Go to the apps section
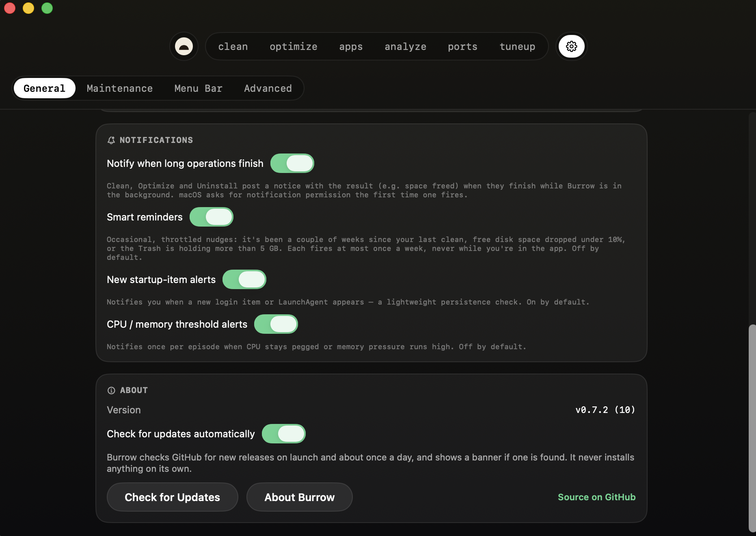Image resolution: width=756 pixels, height=536 pixels. pyautogui.click(x=351, y=47)
